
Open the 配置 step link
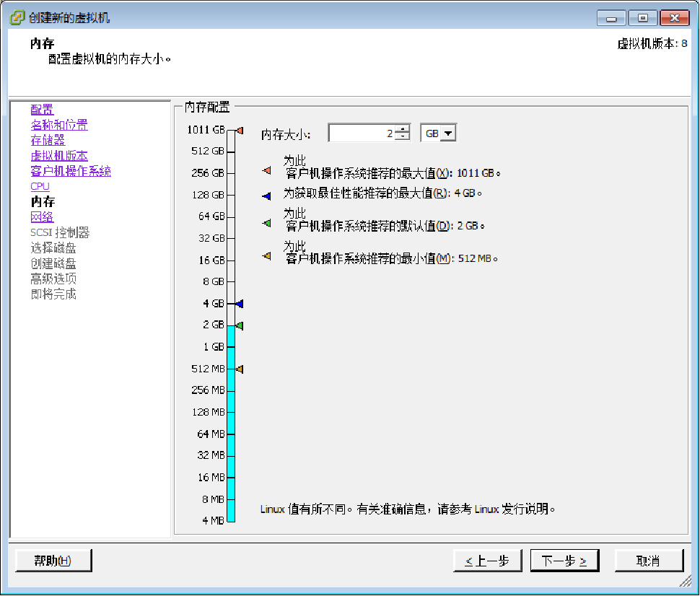[x=42, y=110]
